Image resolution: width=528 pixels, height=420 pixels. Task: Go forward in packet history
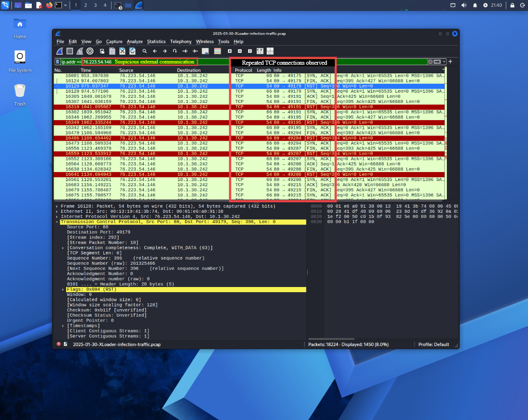click(x=165, y=51)
